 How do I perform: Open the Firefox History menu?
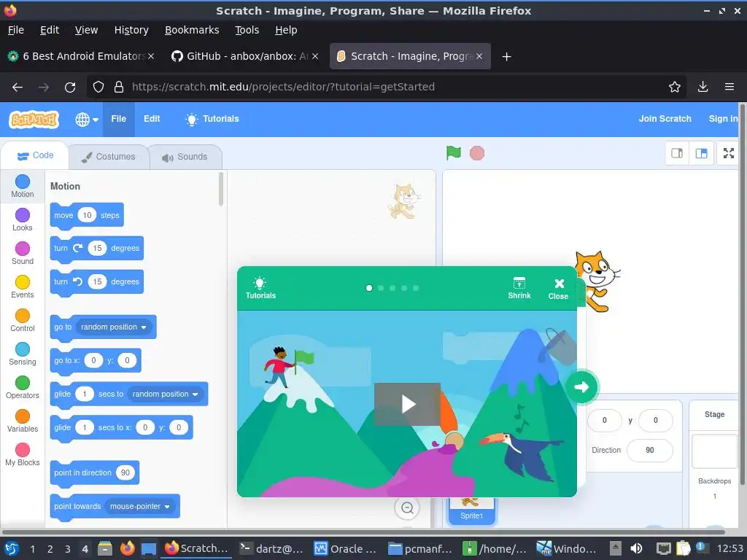pyautogui.click(x=131, y=30)
